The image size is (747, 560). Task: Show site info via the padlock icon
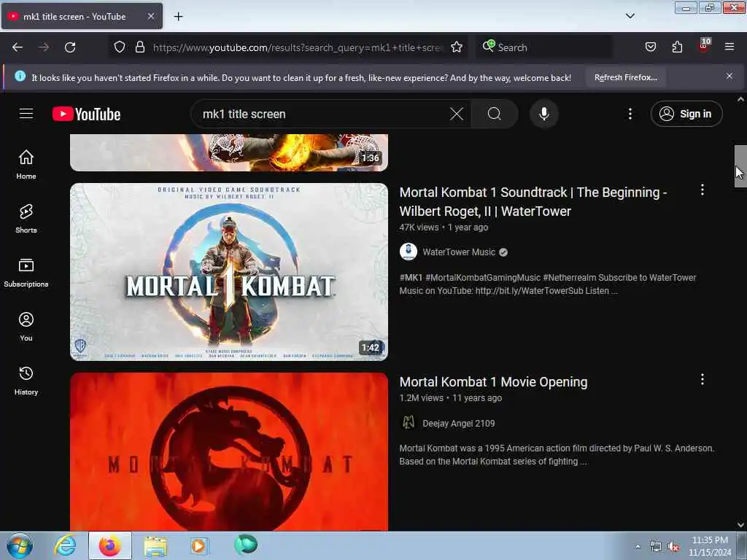click(139, 47)
